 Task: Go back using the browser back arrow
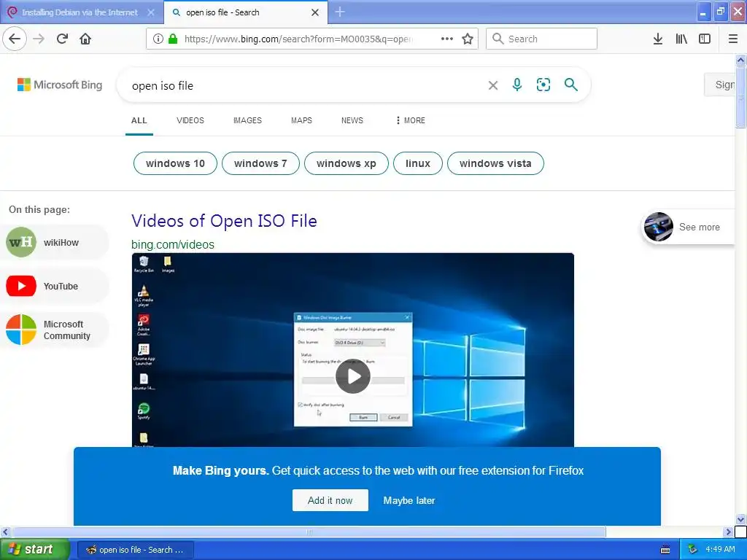pyautogui.click(x=15, y=39)
